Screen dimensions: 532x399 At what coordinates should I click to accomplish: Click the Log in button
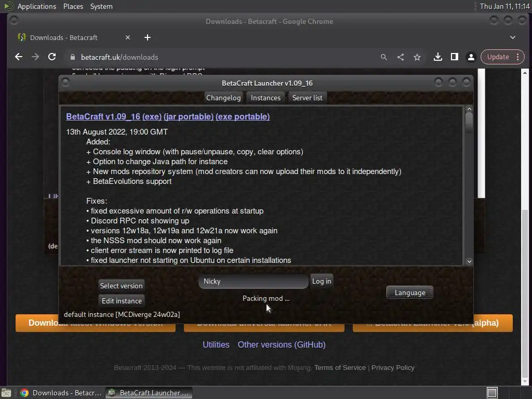click(321, 281)
